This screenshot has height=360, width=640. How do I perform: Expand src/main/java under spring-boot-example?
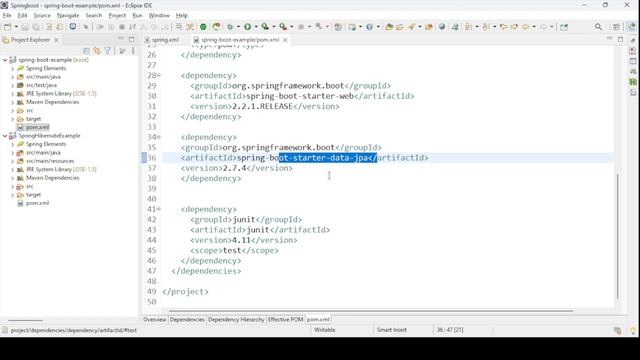[x=12, y=77]
